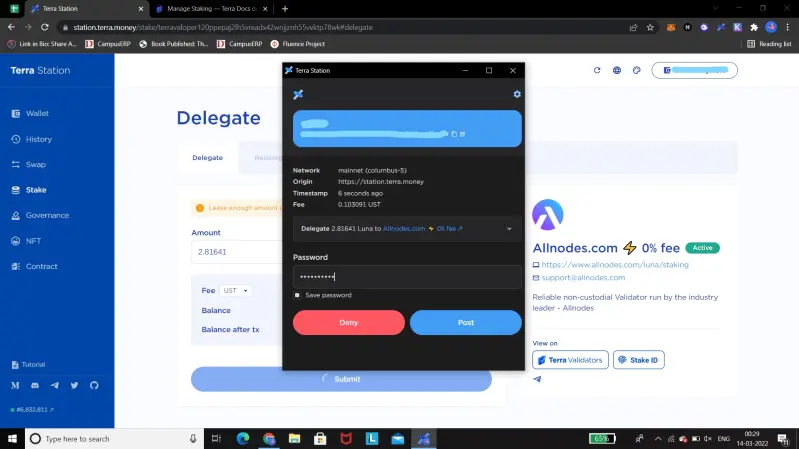Open the theme palette icon

[636, 70]
